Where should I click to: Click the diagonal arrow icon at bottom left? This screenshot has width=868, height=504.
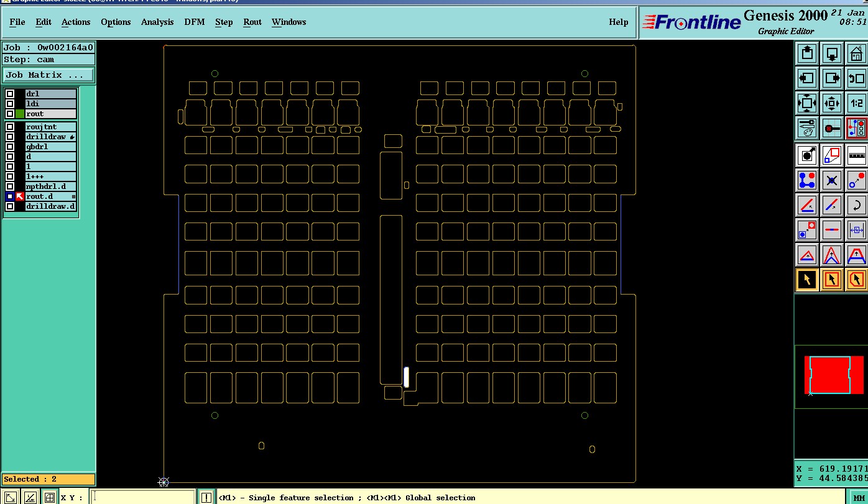click(x=11, y=497)
